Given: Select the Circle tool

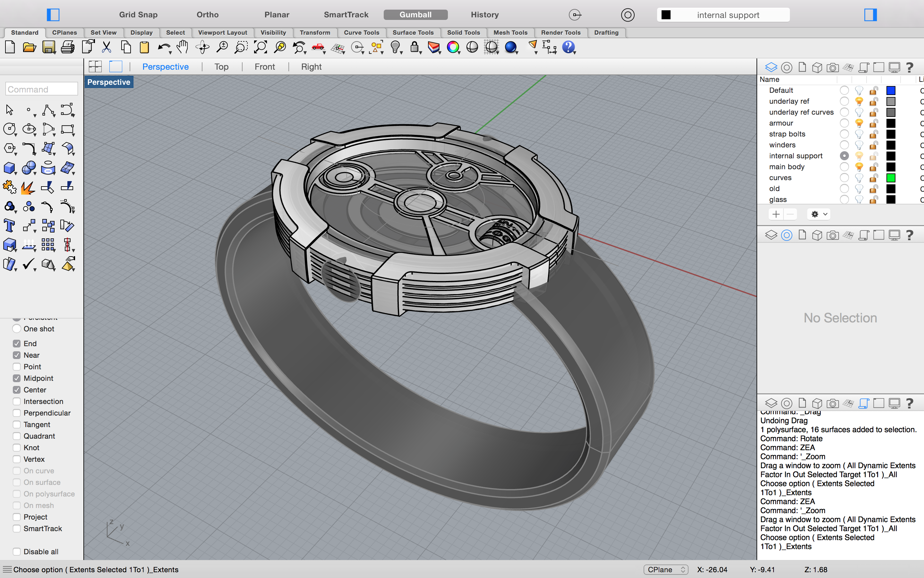Looking at the screenshot, I should click(9, 129).
